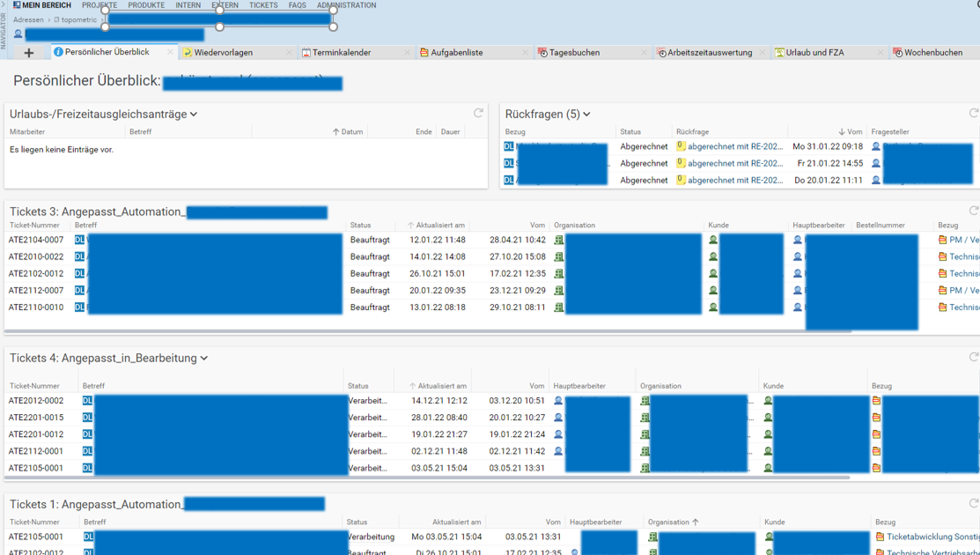Click Hauptbearbeiter person icon for ticket ATE2012-0002
Image resolution: width=980 pixels, height=555 pixels.
558,401
